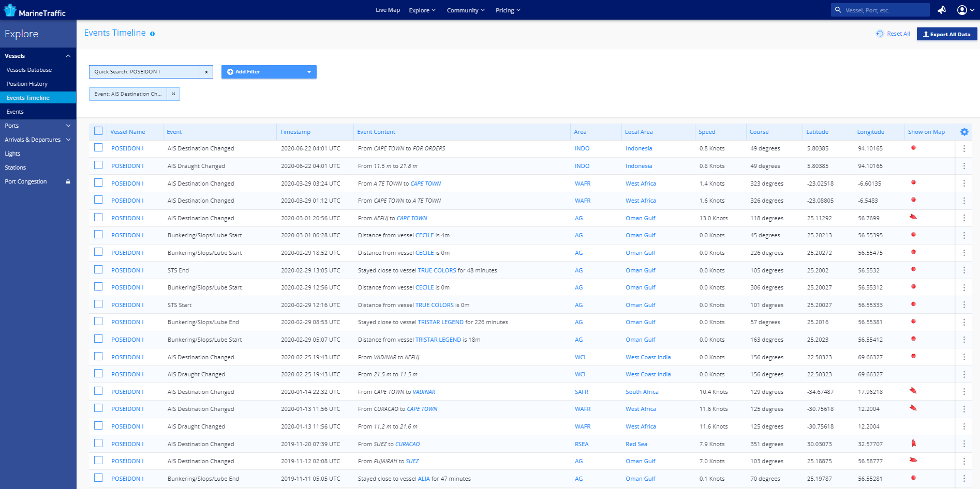Viewport: 980px width, 489px height.
Task: Check the 2020-06-22 Draught Changed row checkbox
Action: (x=98, y=165)
